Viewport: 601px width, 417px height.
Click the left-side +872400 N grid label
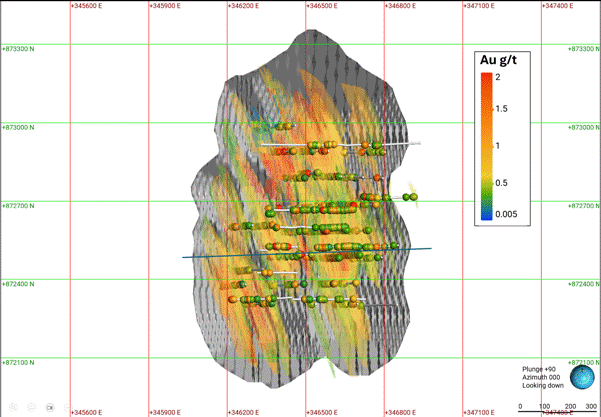[x=18, y=284]
